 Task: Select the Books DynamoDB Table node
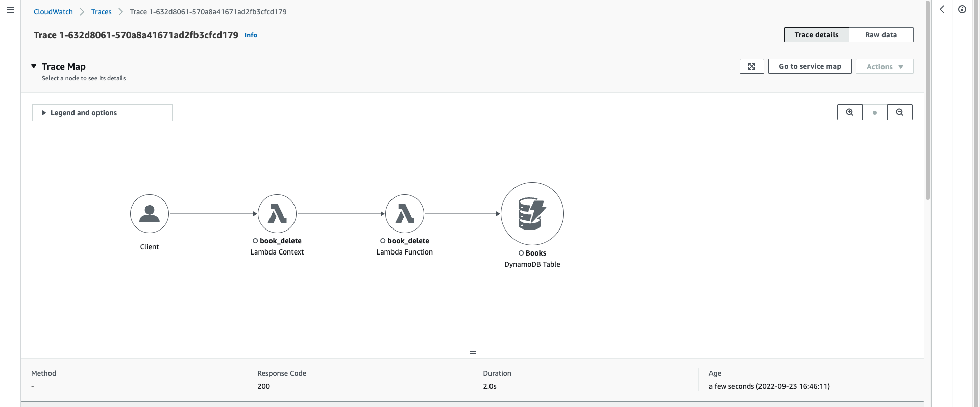(x=532, y=214)
